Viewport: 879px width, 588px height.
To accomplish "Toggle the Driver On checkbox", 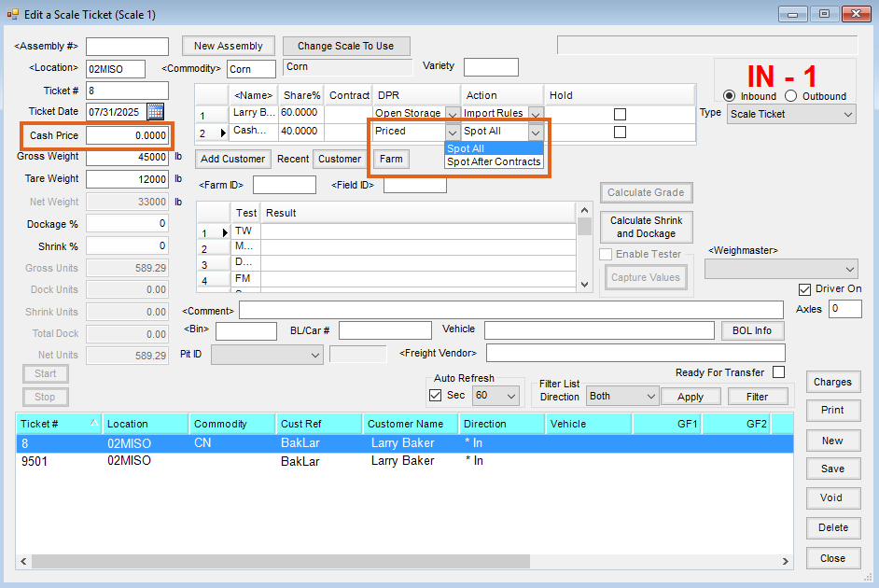I will (x=804, y=289).
